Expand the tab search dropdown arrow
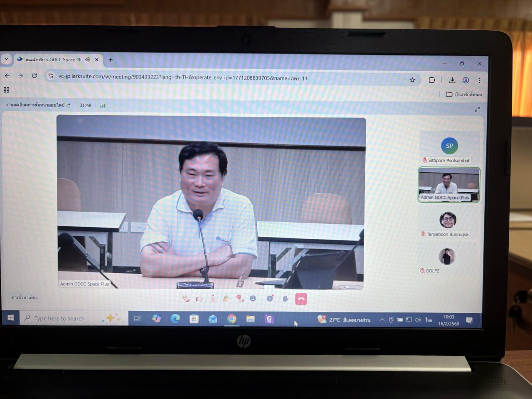 (x=6, y=59)
